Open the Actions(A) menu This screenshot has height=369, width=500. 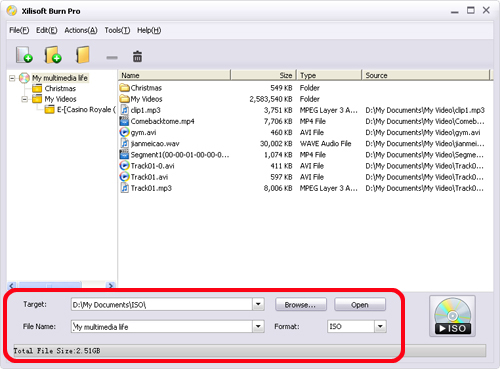click(x=81, y=30)
